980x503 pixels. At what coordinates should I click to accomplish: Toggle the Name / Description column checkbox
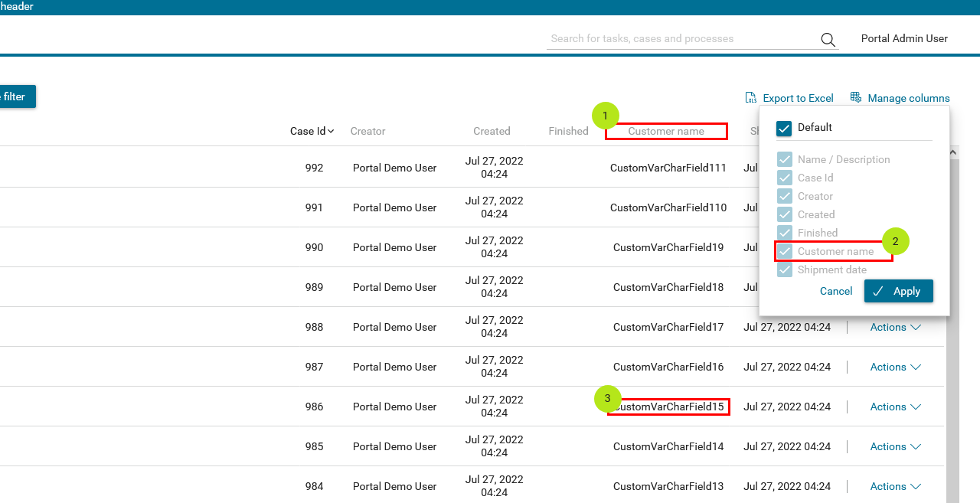[785, 159]
